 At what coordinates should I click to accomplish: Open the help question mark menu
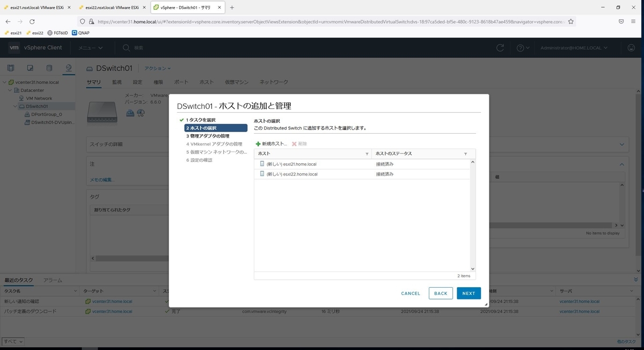523,48
